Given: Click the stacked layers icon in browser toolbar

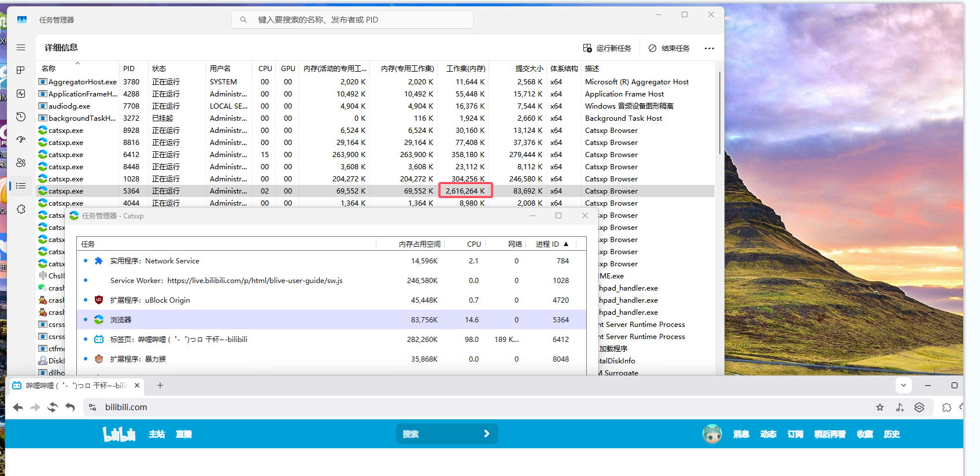Looking at the screenshot, I should pyautogui.click(x=919, y=407).
